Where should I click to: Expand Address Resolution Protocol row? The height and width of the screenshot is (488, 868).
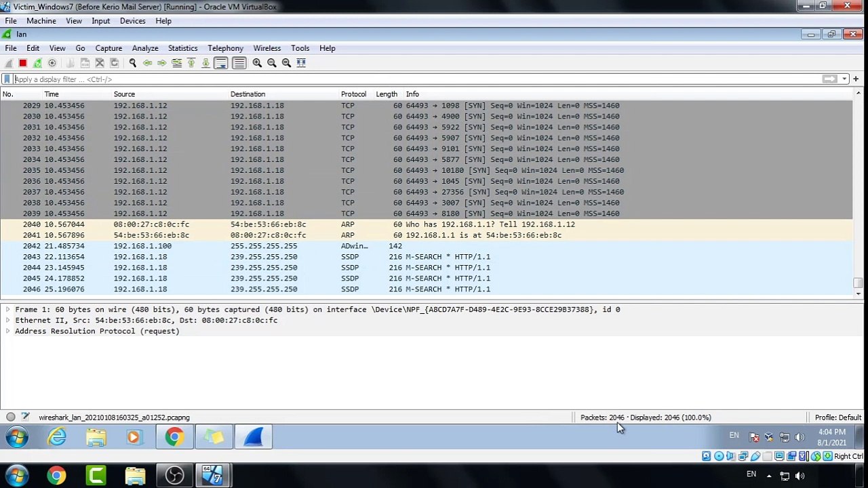[7, 331]
